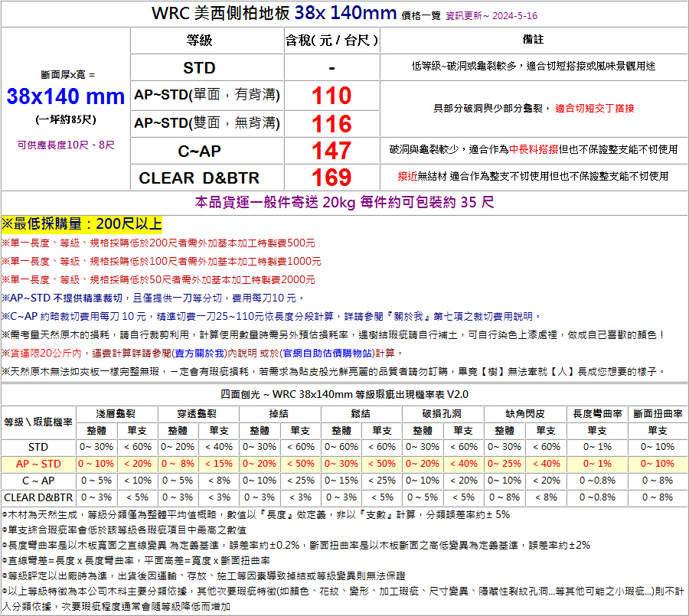Click the 淺層龜裂 column header

(x=116, y=413)
